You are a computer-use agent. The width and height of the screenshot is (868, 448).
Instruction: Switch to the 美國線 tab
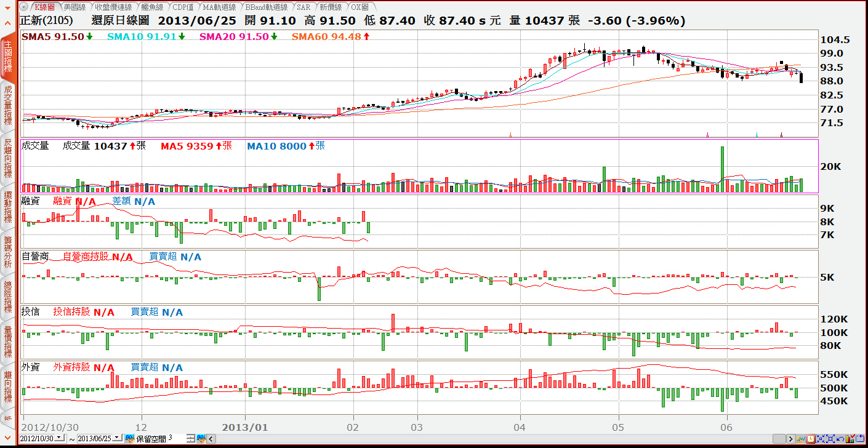[x=75, y=7]
